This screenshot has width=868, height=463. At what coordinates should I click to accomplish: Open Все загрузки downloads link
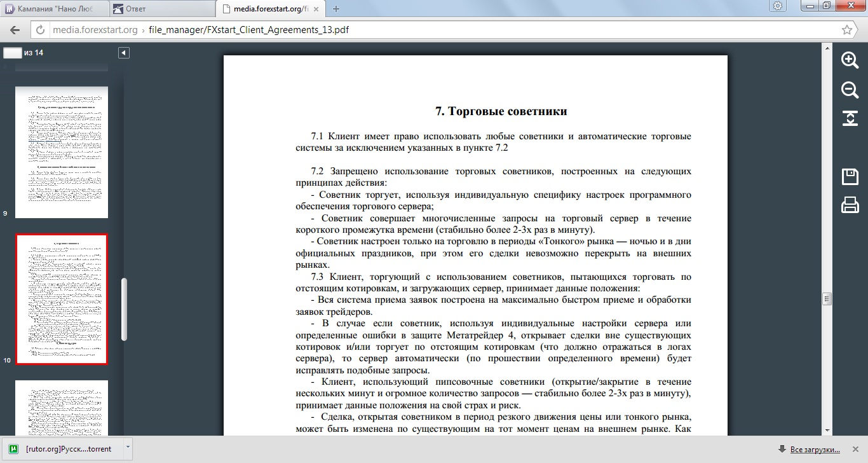click(x=815, y=450)
